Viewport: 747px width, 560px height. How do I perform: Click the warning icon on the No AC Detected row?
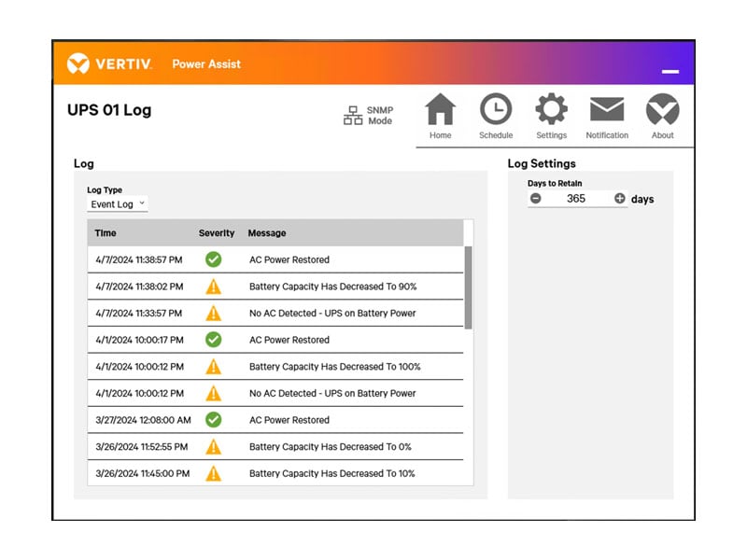pos(214,313)
